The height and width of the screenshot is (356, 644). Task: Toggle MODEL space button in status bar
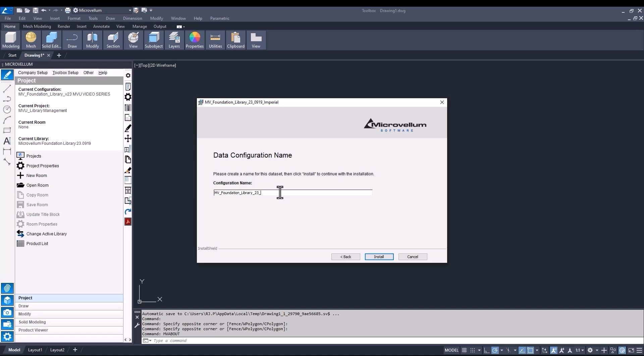pyautogui.click(x=451, y=350)
